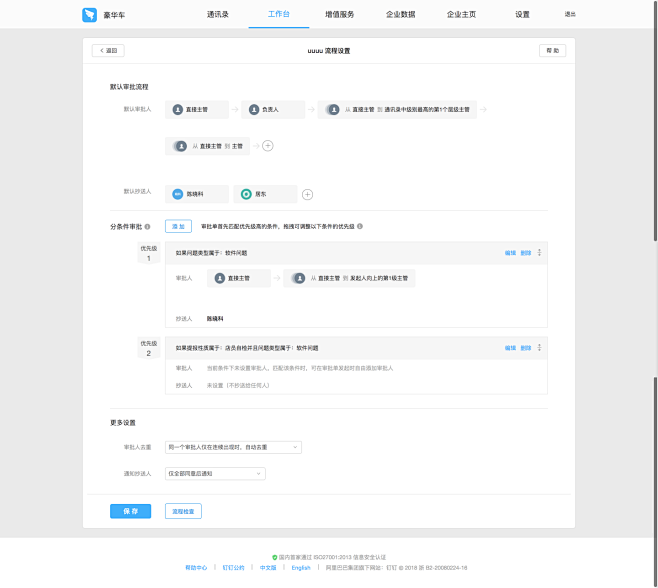Click the text 未设置（不抄送给任何人）
This screenshot has height=588, width=658.
coord(238,385)
